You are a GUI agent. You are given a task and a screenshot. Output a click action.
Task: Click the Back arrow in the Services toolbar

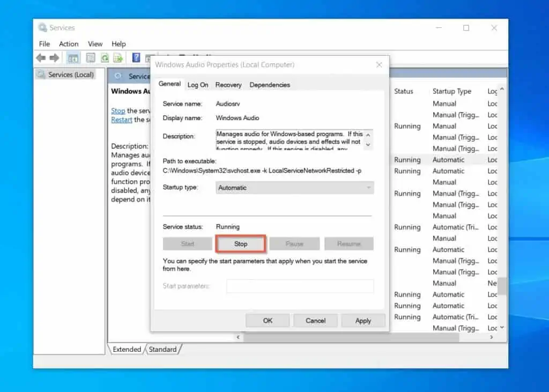(x=41, y=58)
